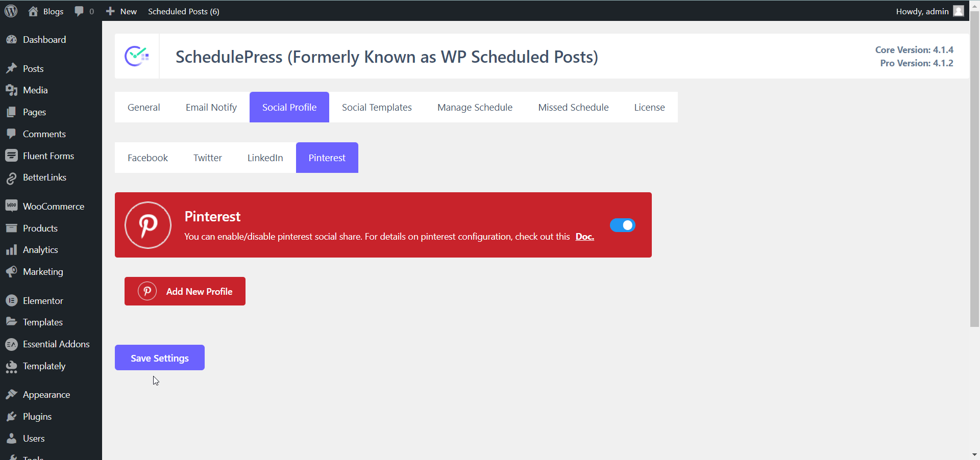Click the WordPress logo icon
Screen dimensions: 980x460
[x=11, y=11]
